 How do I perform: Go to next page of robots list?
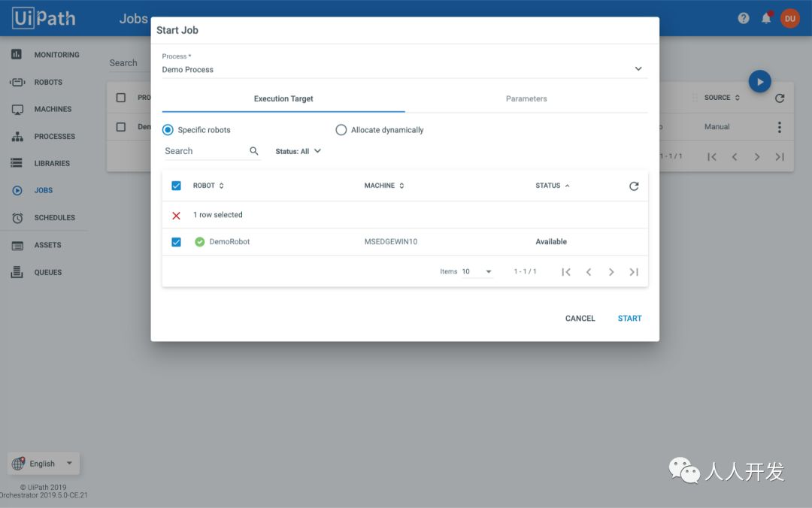point(611,272)
